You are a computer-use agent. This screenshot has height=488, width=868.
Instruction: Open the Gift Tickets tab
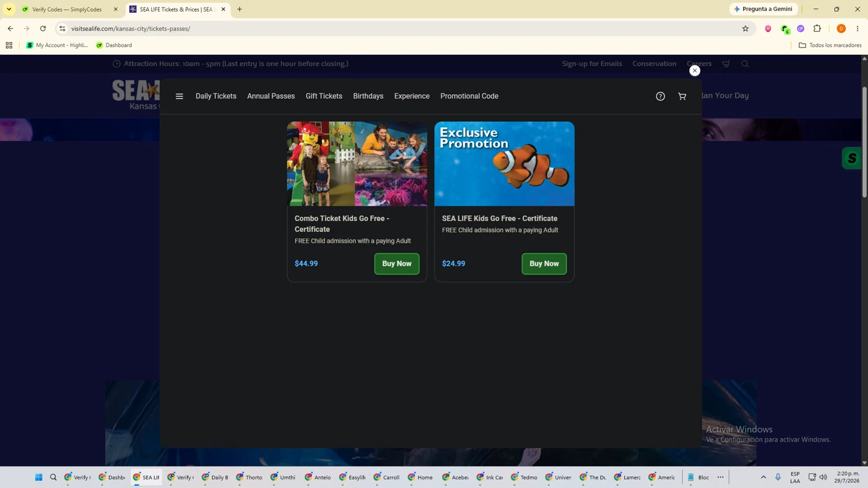[324, 96]
